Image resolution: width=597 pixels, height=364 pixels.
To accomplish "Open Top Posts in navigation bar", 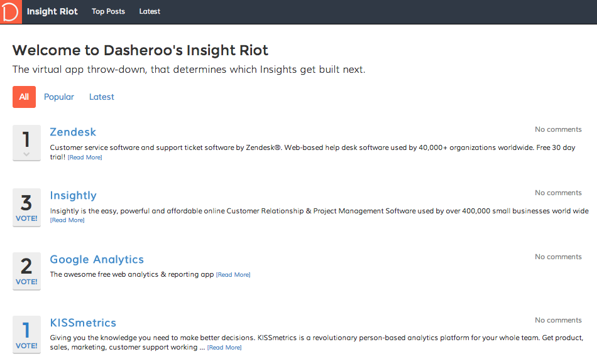I will (108, 11).
